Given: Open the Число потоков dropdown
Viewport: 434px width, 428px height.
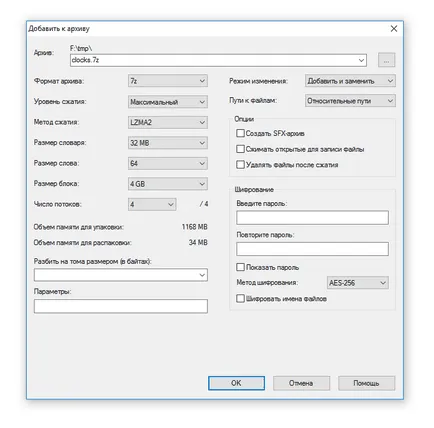Looking at the screenshot, I should point(152,204).
